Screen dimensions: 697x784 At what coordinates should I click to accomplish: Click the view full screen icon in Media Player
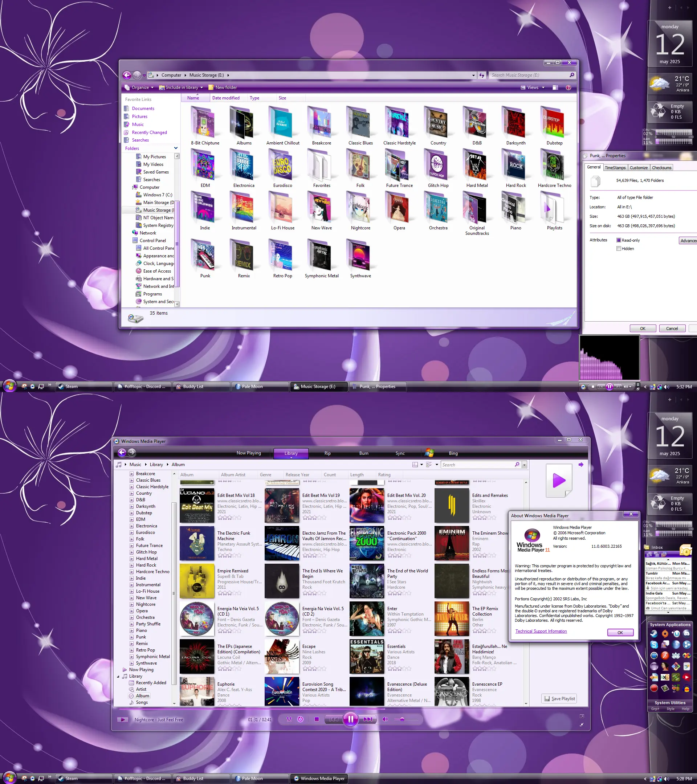tap(582, 716)
